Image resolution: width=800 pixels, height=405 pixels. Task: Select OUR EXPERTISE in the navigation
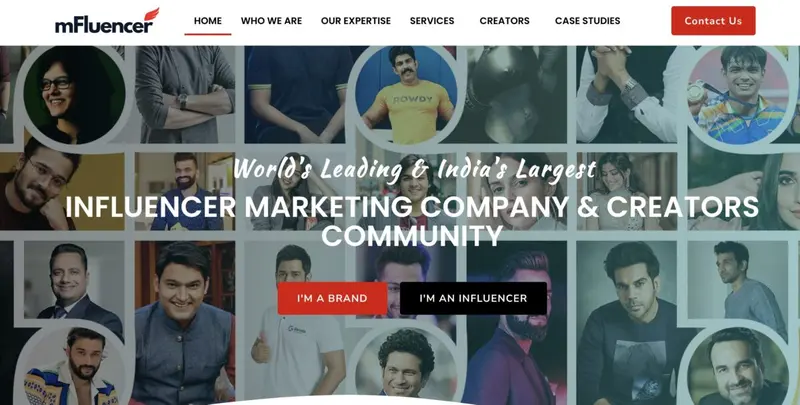tap(356, 21)
